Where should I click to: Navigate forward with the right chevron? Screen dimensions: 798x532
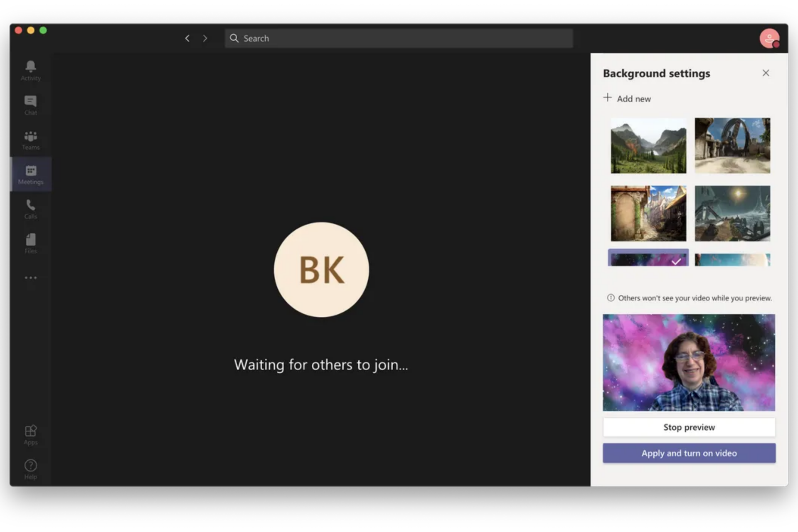(x=205, y=38)
